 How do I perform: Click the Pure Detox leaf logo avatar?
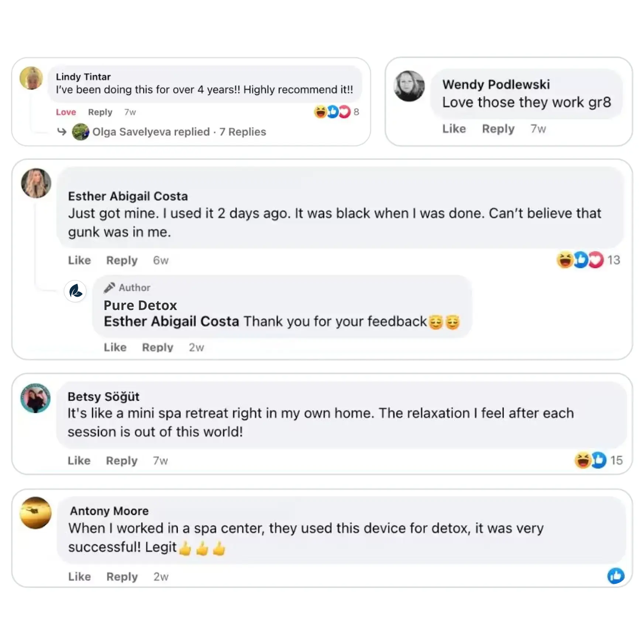point(75,291)
